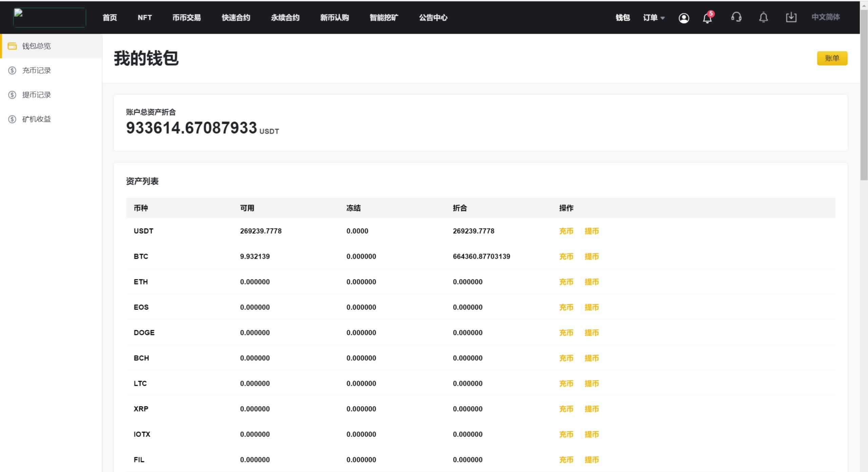Click the app download icon
868x472 pixels.
click(791, 17)
